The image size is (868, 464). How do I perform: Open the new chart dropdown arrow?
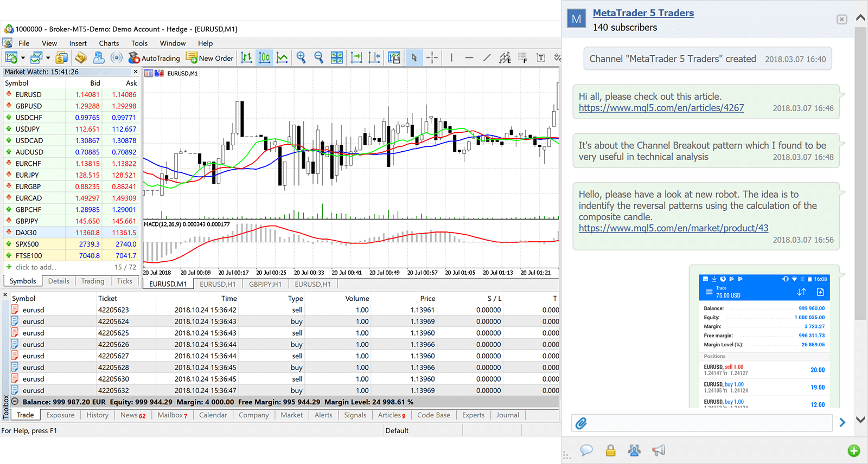point(23,58)
